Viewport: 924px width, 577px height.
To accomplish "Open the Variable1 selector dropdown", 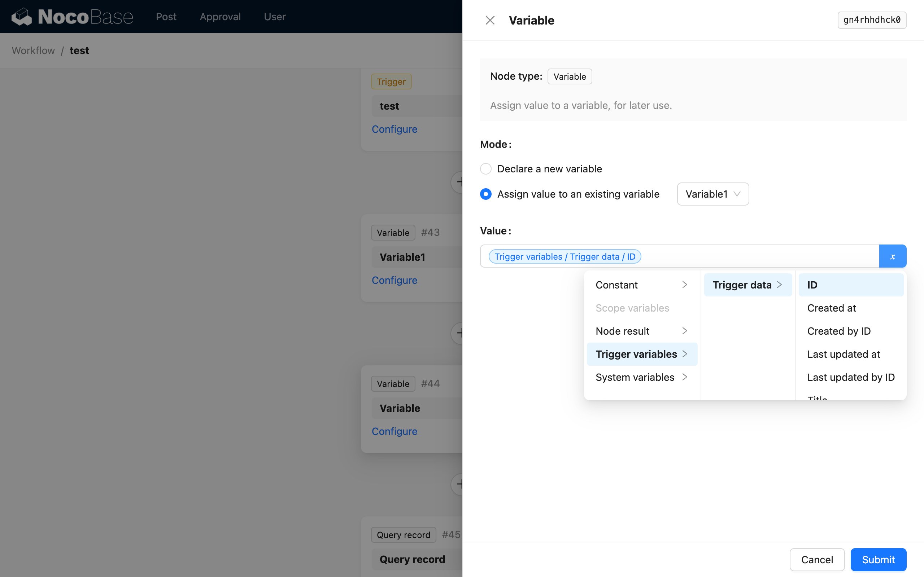I will coord(712,194).
